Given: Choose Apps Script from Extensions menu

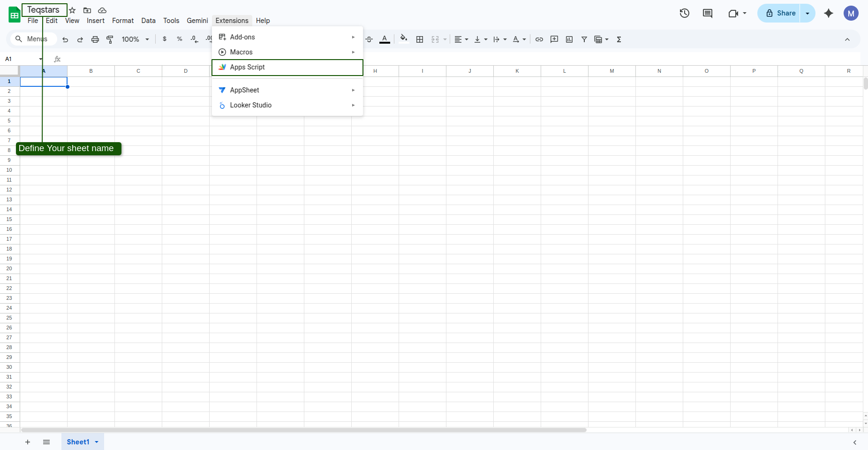Looking at the screenshot, I should tap(287, 67).
